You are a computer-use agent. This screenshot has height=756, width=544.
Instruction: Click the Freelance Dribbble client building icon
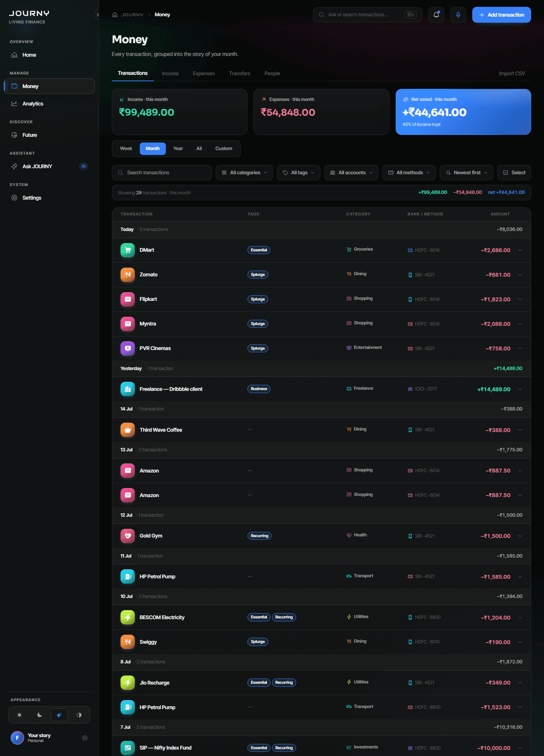point(128,389)
